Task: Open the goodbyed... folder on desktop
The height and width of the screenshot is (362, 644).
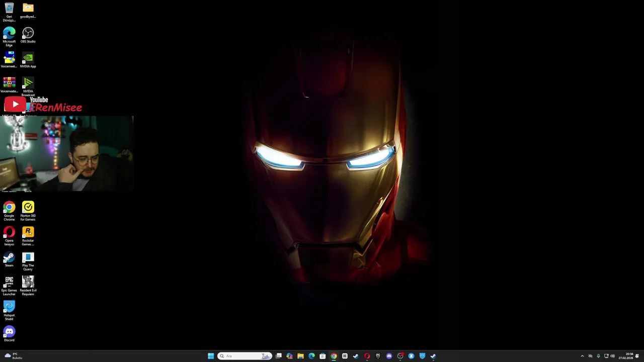Action: pos(28,11)
